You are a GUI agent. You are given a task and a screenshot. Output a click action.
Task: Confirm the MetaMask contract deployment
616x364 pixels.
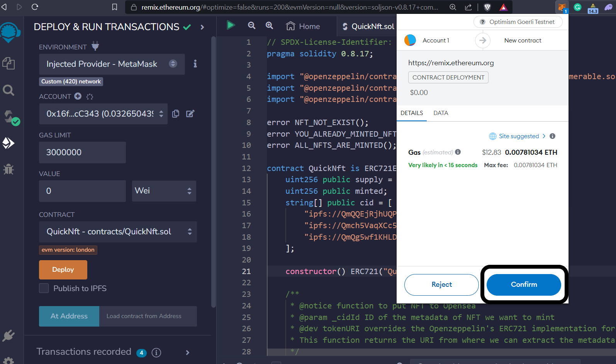(x=524, y=284)
